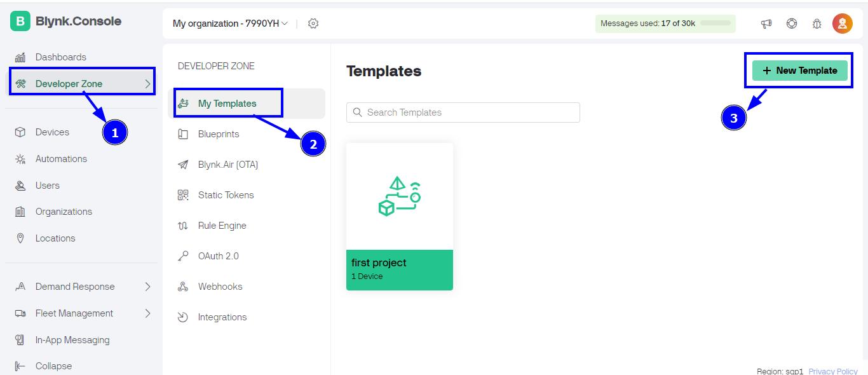Open the Privacy Policy link
868x375 pixels.
click(833, 371)
